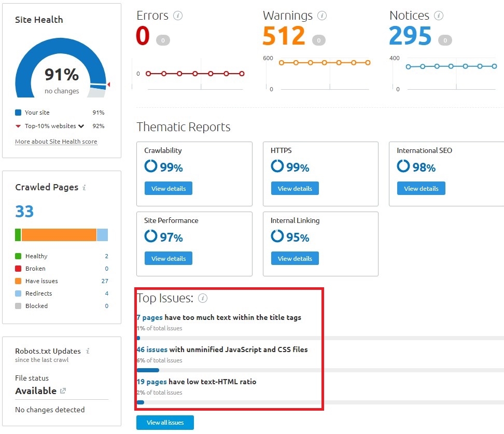Click the Top Issues info icon
504x434 pixels.
(x=203, y=298)
